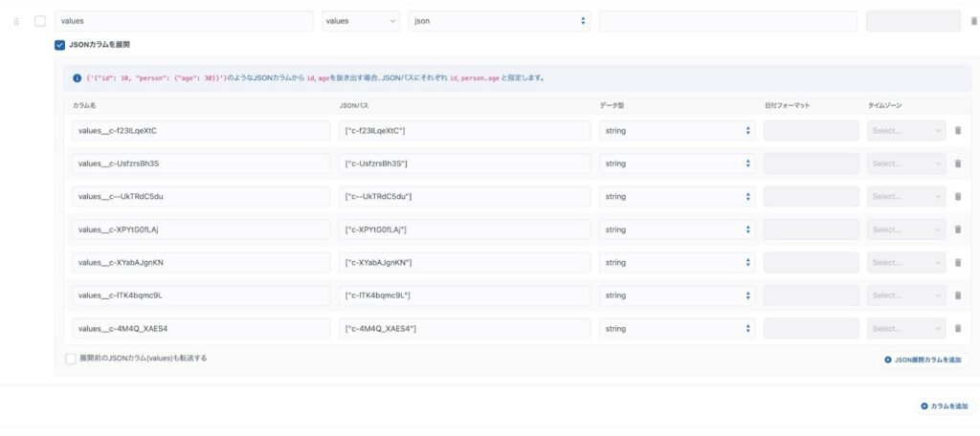Uncheck the JSONカラムを展開 checkbox
The height and width of the screenshot is (436, 980).
(x=60, y=45)
